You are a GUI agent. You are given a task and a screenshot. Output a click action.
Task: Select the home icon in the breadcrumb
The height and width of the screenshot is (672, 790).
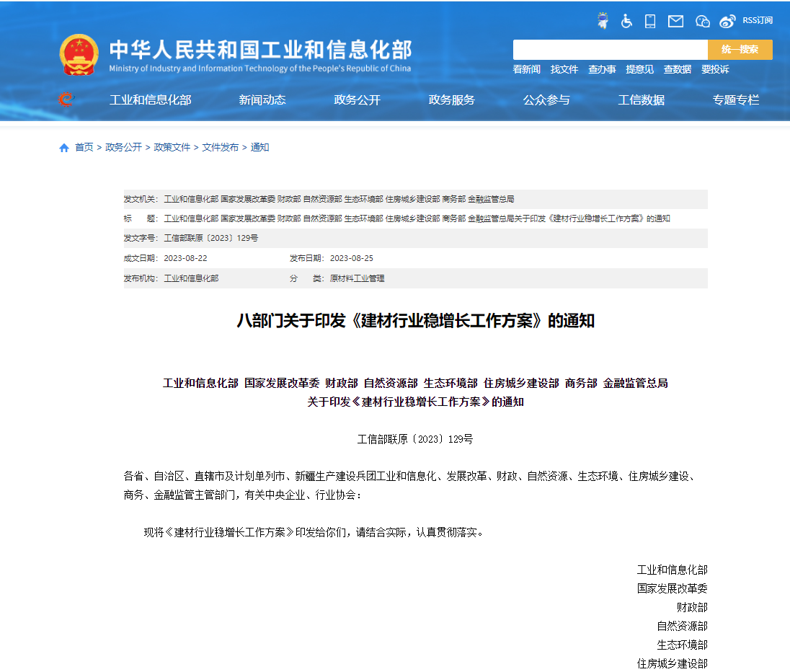click(x=64, y=147)
